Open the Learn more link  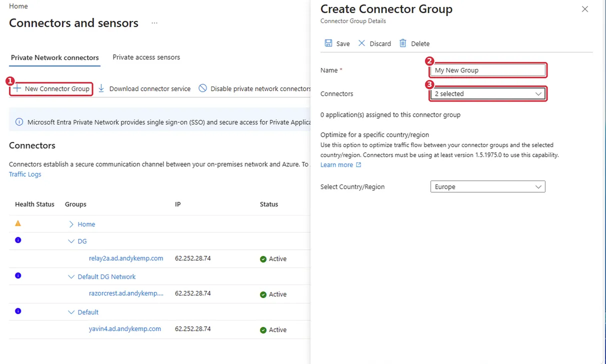[336, 164]
